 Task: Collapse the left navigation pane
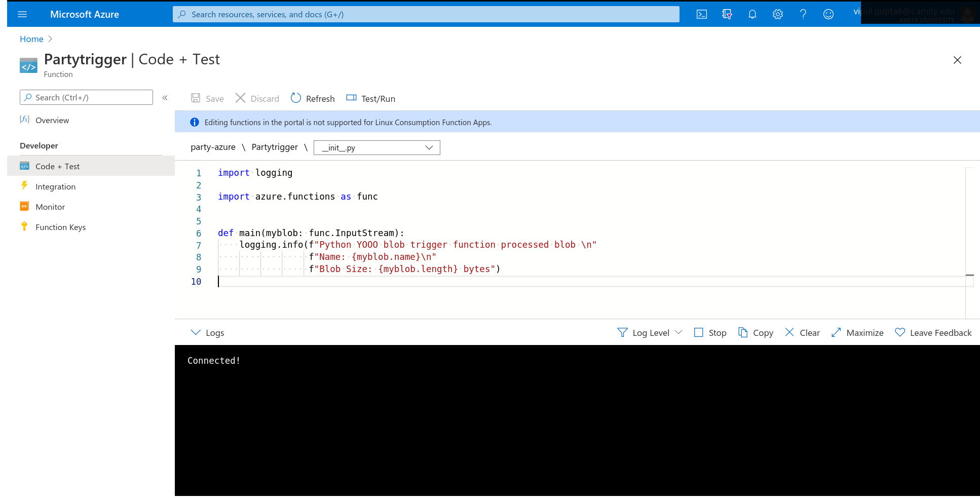[x=165, y=98]
